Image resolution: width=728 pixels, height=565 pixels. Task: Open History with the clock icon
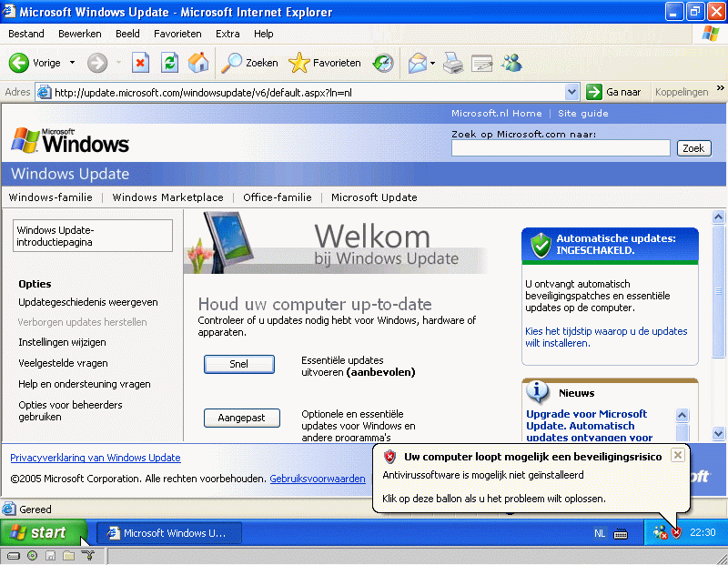click(383, 63)
